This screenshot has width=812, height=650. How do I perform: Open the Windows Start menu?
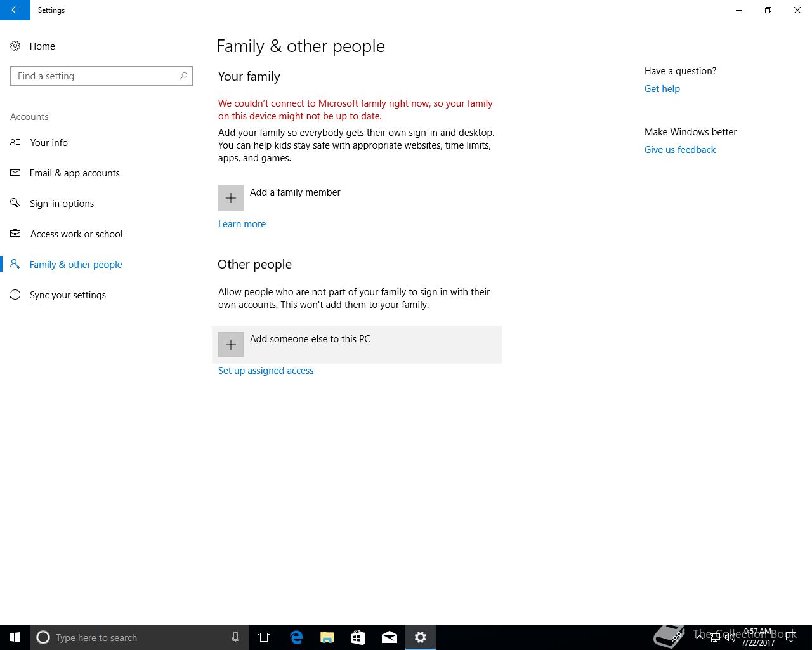point(15,637)
